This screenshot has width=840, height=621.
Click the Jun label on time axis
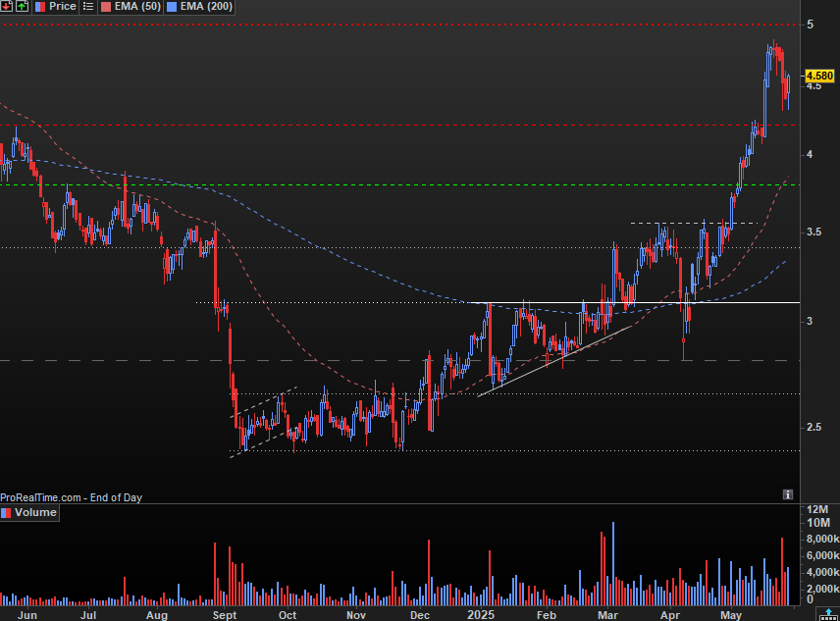pyautogui.click(x=27, y=615)
